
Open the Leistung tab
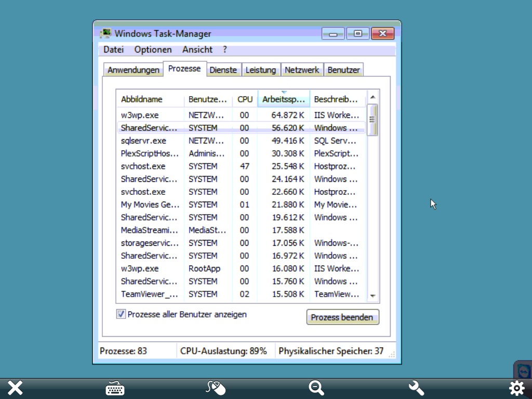tap(261, 70)
